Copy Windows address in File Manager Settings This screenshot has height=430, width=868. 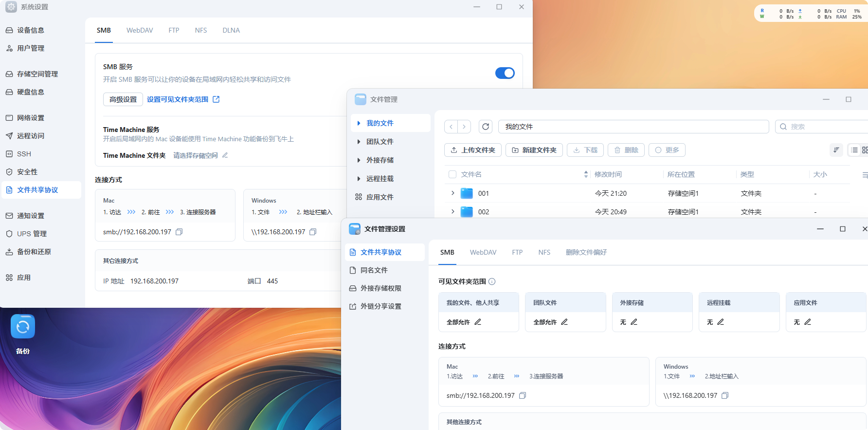coord(725,395)
